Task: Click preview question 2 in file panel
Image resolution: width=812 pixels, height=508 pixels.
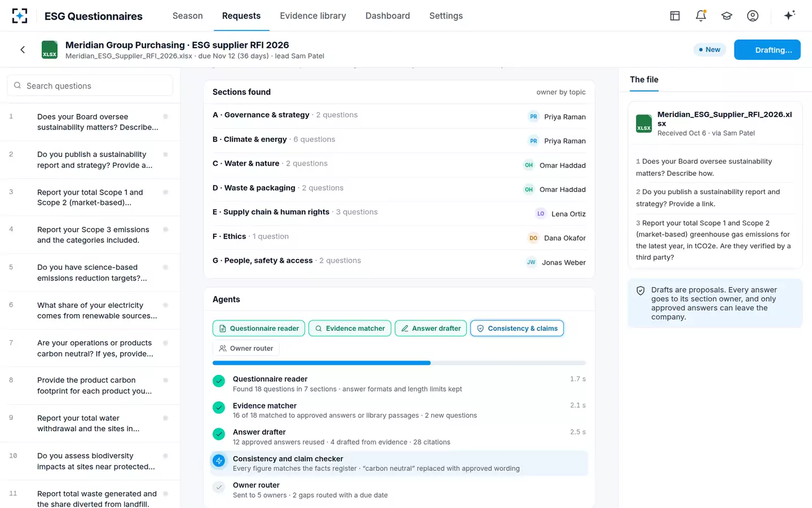Action: 715,198
